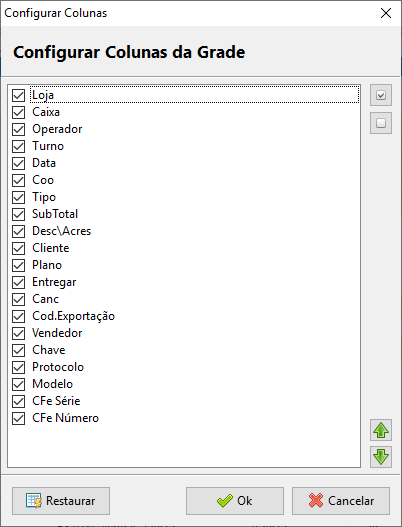Toggle the Caixa checkbox

(x=18, y=112)
